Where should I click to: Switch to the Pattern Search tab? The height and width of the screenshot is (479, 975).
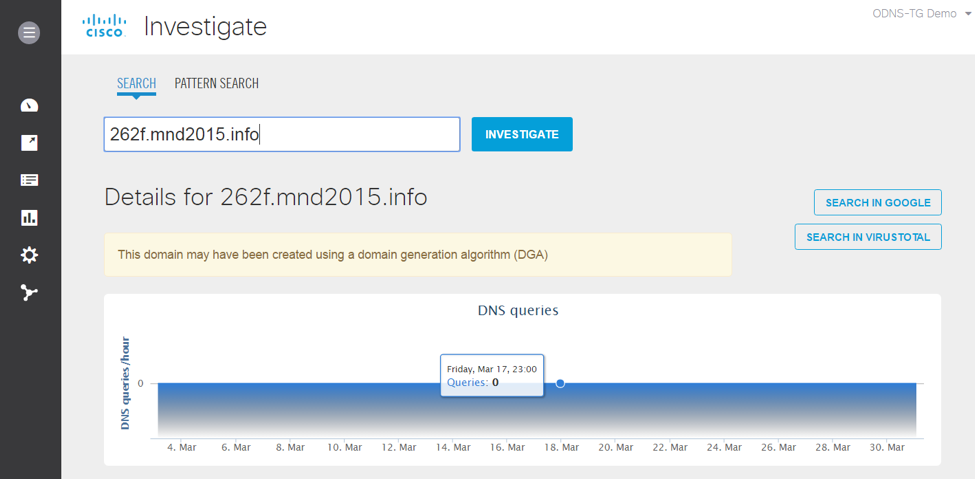click(216, 83)
